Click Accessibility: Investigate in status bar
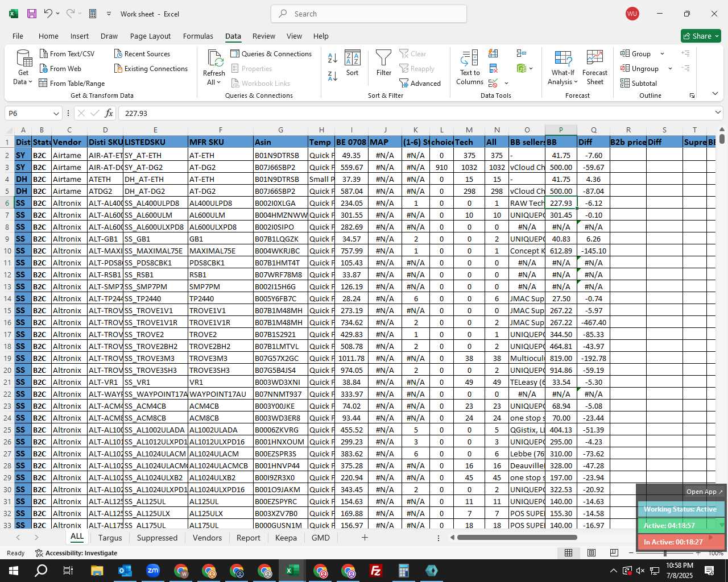The height and width of the screenshot is (582, 728). (76, 553)
